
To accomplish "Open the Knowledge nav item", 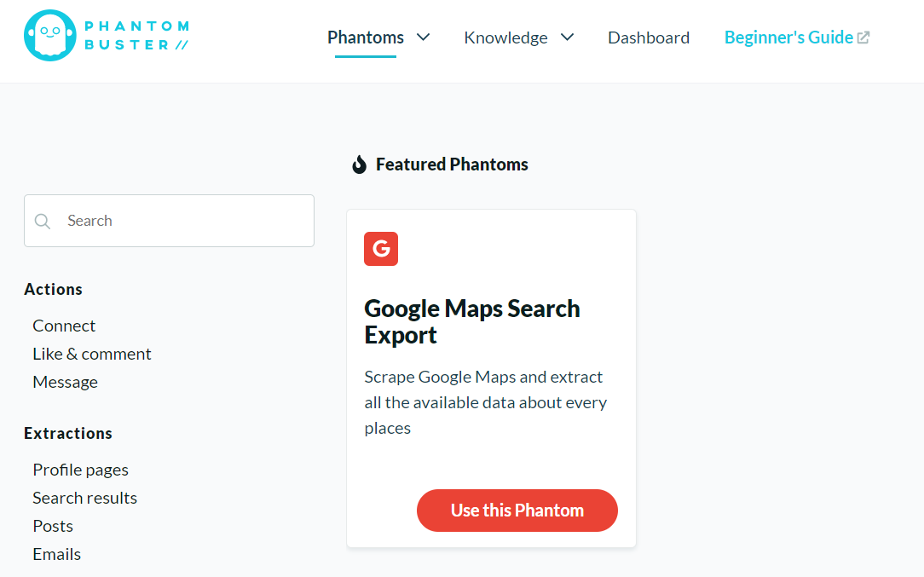I will (505, 38).
